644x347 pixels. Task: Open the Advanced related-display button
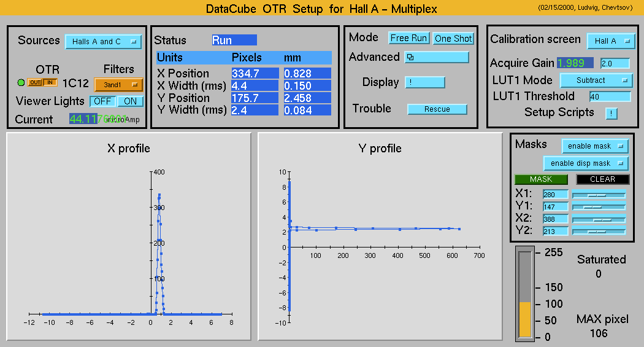click(x=436, y=57)
